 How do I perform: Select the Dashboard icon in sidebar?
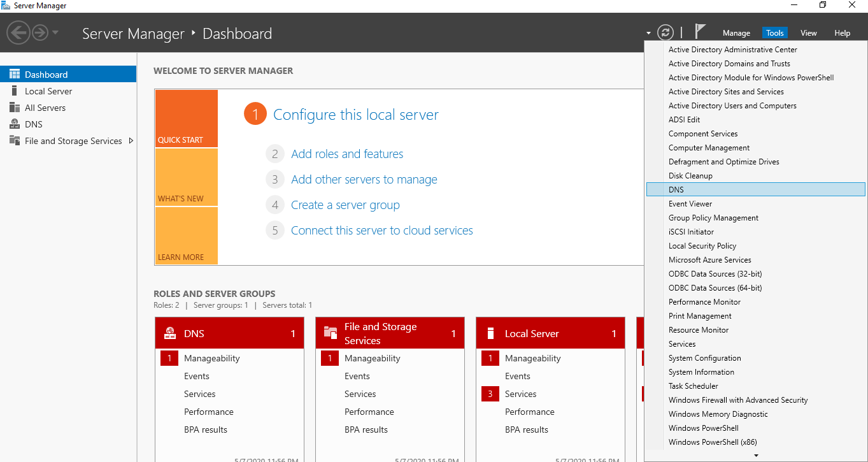click(15, 75)
